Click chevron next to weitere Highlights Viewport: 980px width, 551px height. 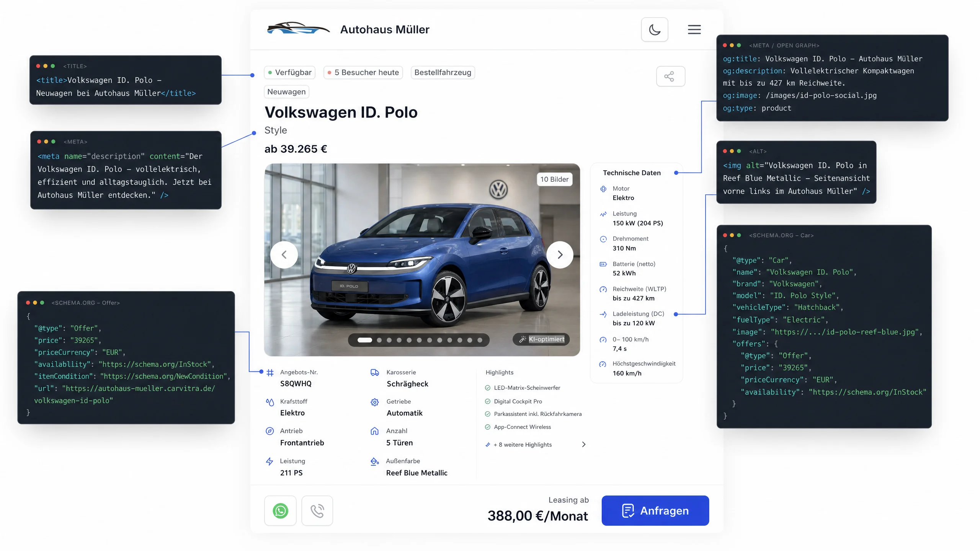[584, 445]
